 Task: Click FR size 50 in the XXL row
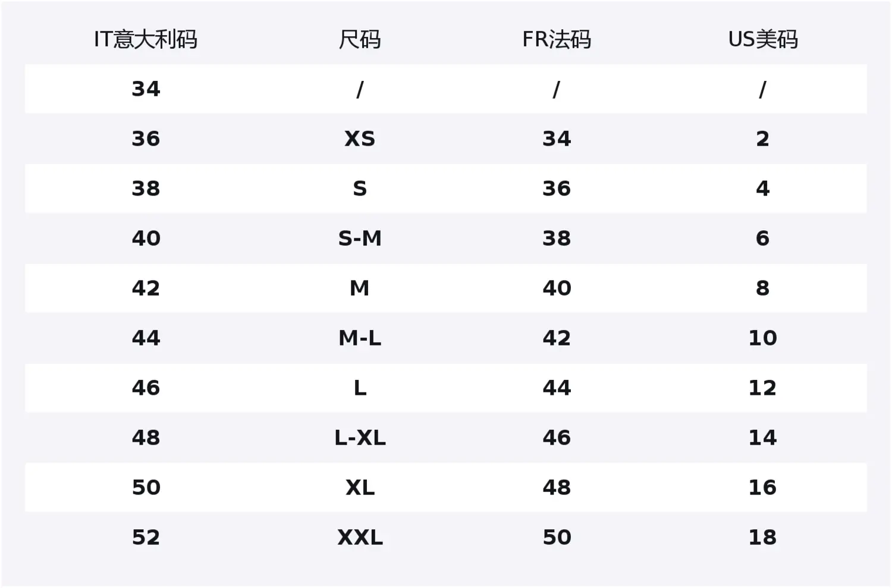click(557, 537)
